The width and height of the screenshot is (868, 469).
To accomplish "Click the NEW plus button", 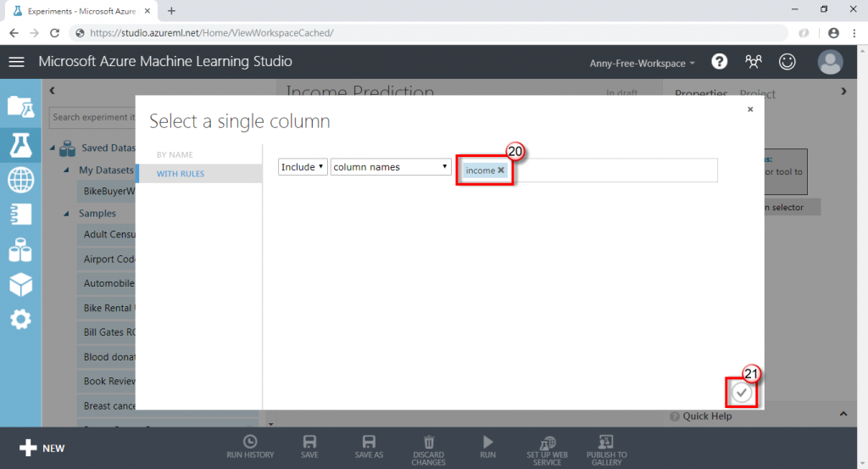I will tap(42, 448).
